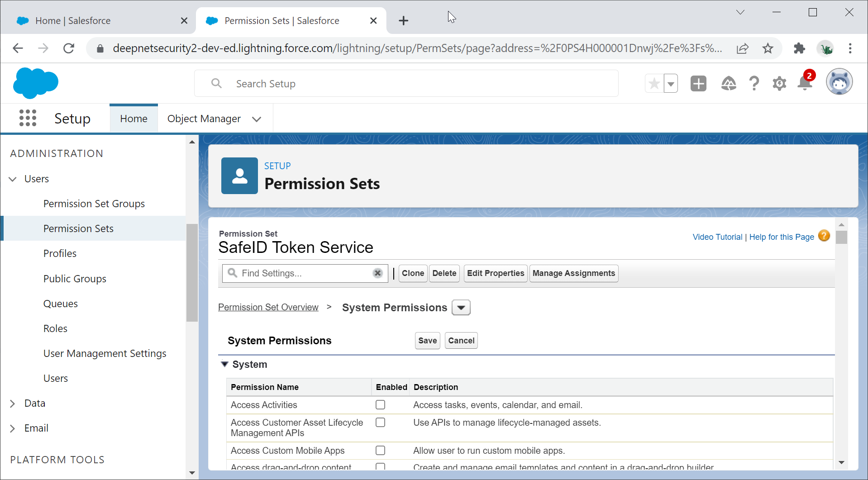The image size is (868, 480).
Task: Click the Salesforce Help question mark icon
Action: click(754, 84)
